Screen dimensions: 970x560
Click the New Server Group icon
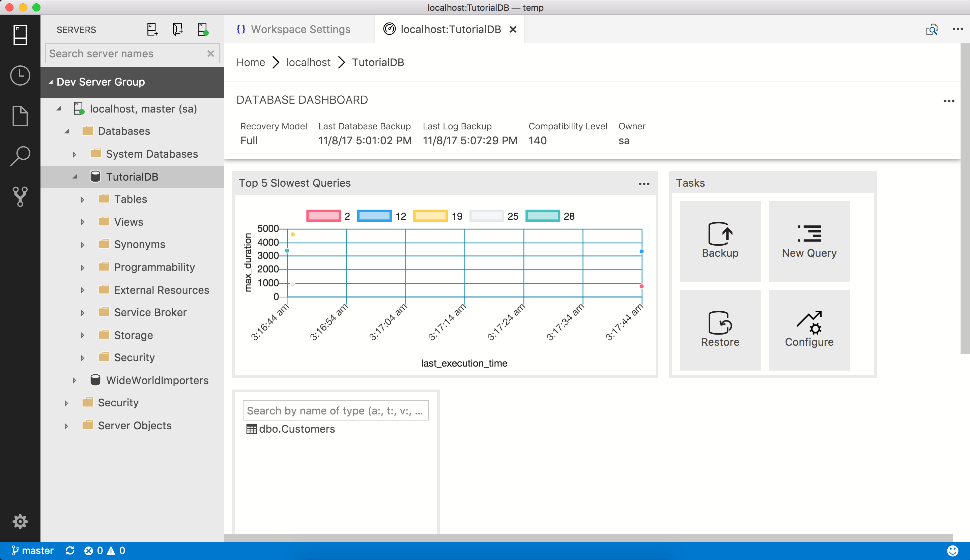(177, 30)
